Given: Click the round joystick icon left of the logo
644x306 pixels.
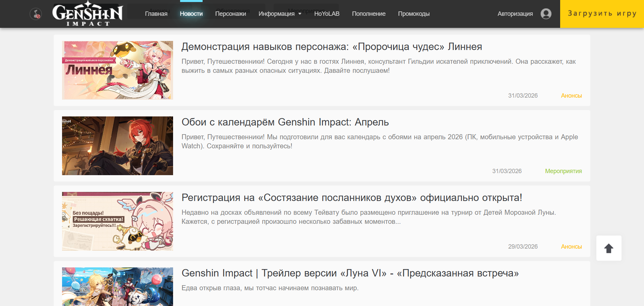Looking at the screenshot, I should click(36, 14).
